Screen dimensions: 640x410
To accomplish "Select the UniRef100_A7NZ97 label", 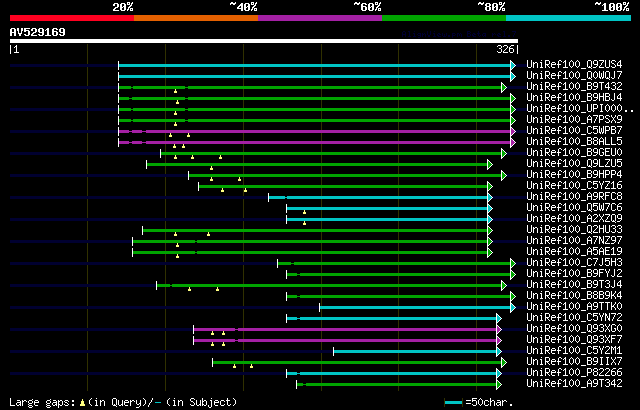I will 574,241.
